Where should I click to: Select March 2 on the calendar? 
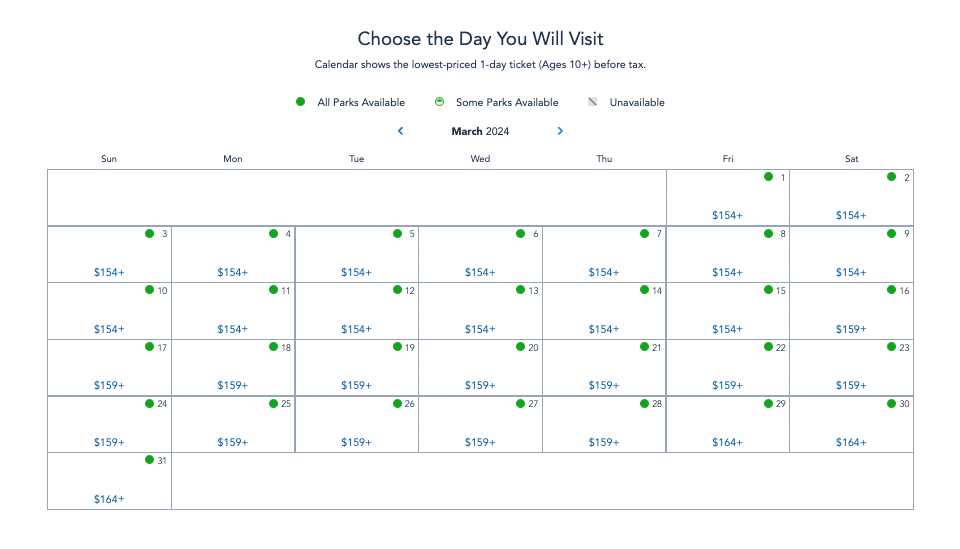click(851, 198)
